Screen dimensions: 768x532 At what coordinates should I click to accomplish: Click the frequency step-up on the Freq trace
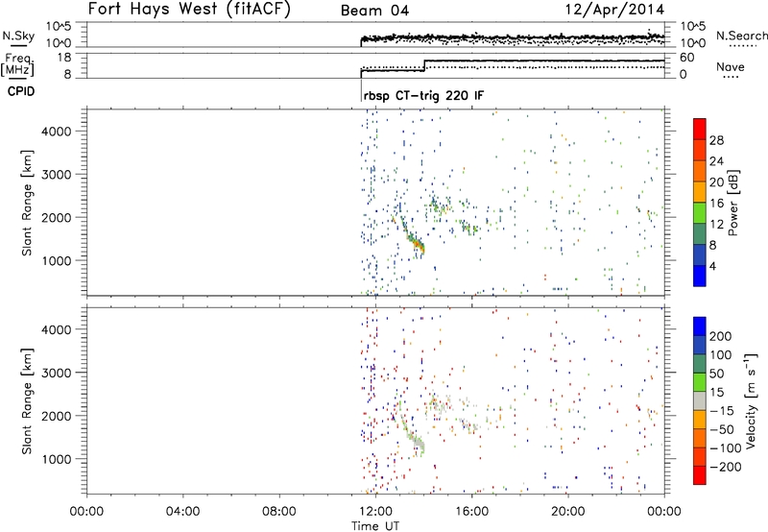424,65
